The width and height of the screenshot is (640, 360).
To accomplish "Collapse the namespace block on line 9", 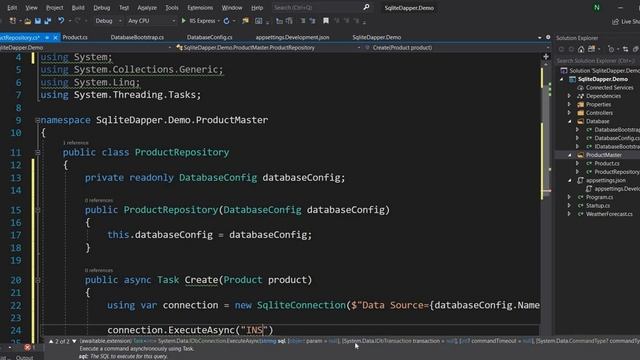I will (x=38, y=120).
